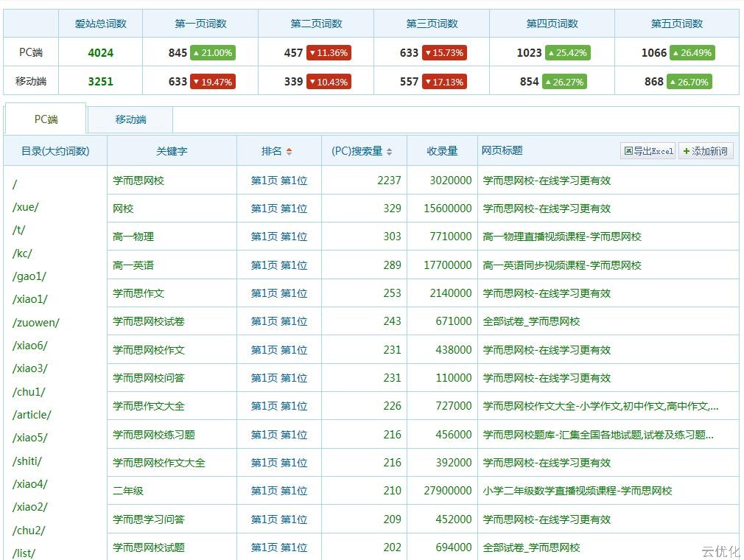Click the 爱站总词数 header
744x560 pixels.
click(x=101, y=24)
